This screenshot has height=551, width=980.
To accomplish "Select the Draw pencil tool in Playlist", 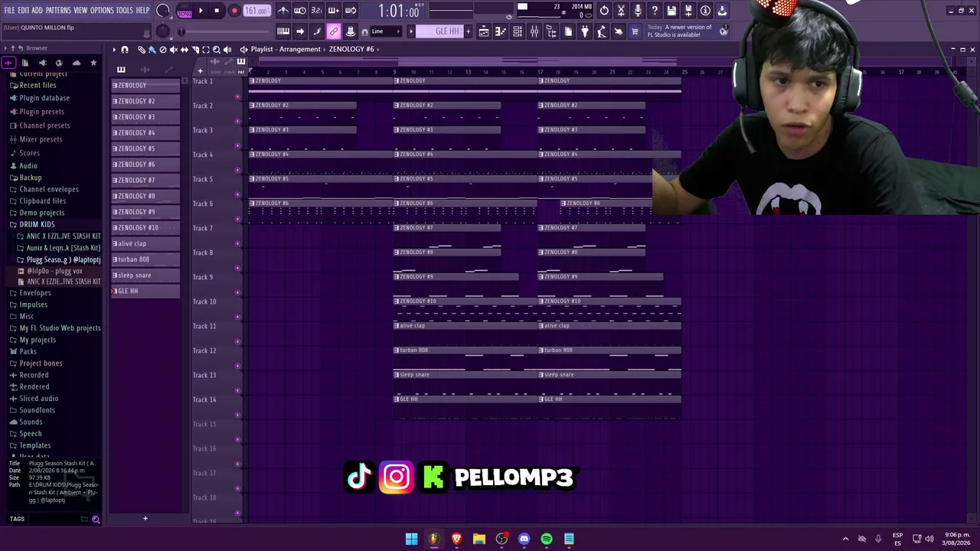I will coord(142,50).
